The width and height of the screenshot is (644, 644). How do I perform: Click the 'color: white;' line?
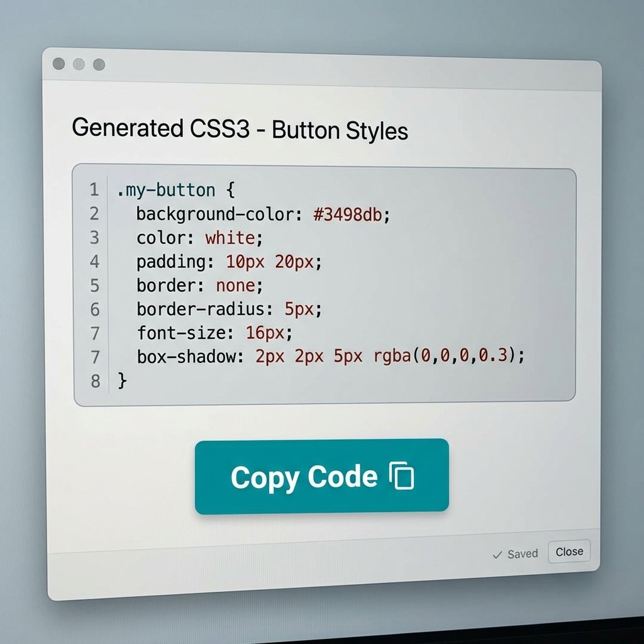[x=199, y=238]
